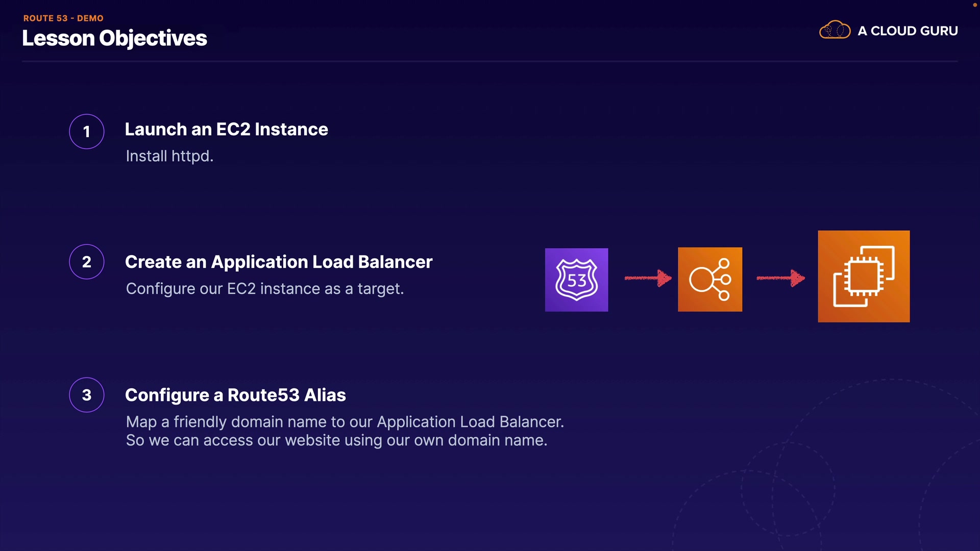This screenshot has height=551, width=980.
Task: Click the A Cloud Guru cloud logo
Action: click(x=835, y=30)
